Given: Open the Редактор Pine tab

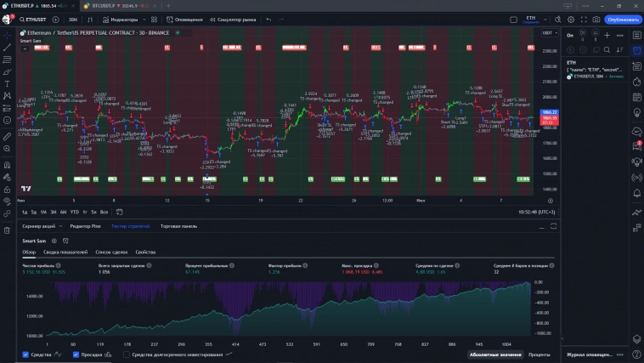Looking at the screenshot, I should (x=84, y=226).
